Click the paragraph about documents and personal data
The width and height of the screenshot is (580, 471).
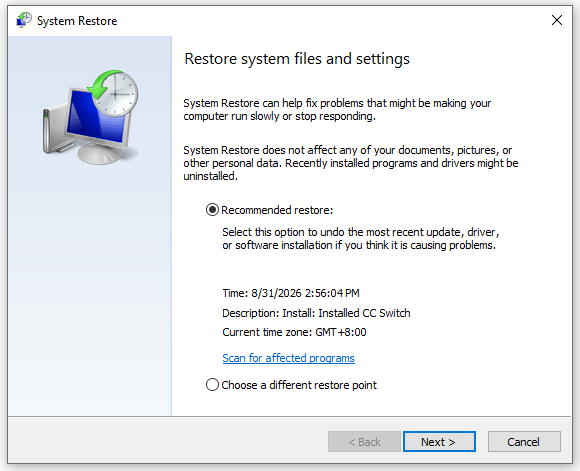coord(351,163)
